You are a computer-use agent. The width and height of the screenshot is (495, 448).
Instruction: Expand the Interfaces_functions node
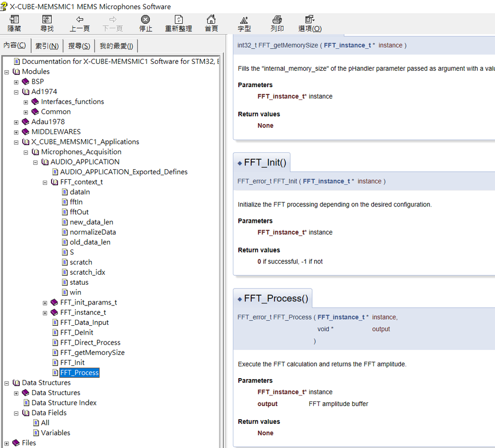coord(26,102)
